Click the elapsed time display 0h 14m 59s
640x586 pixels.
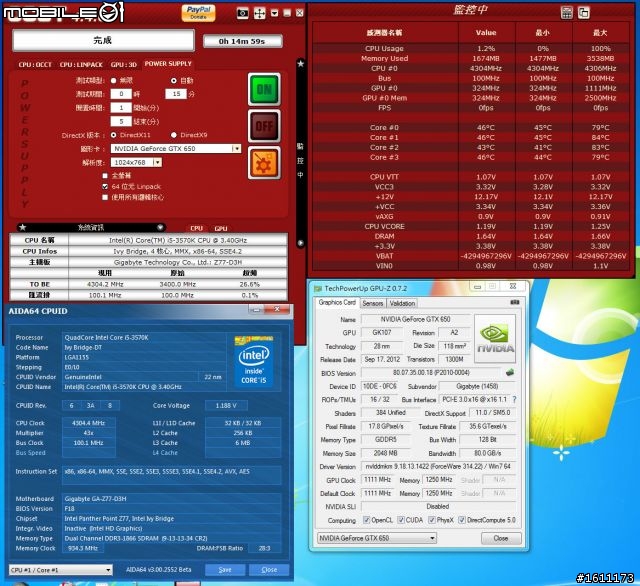point(242,41)
